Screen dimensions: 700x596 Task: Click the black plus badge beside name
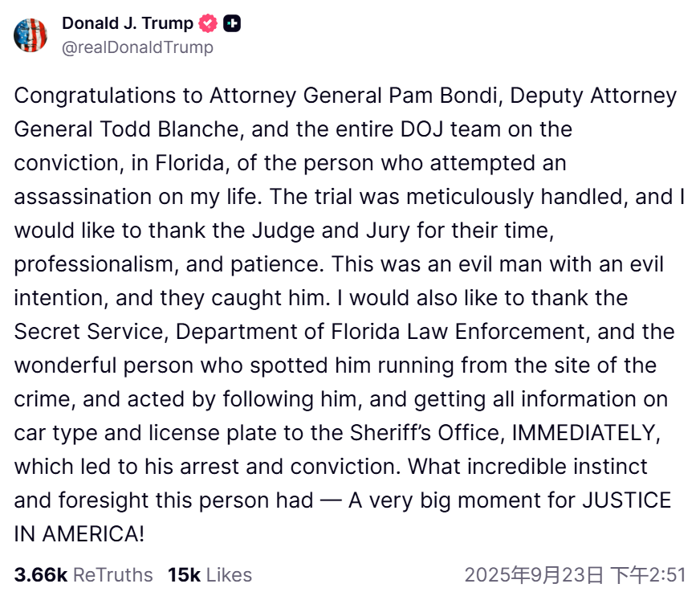[x=232, y=24]
